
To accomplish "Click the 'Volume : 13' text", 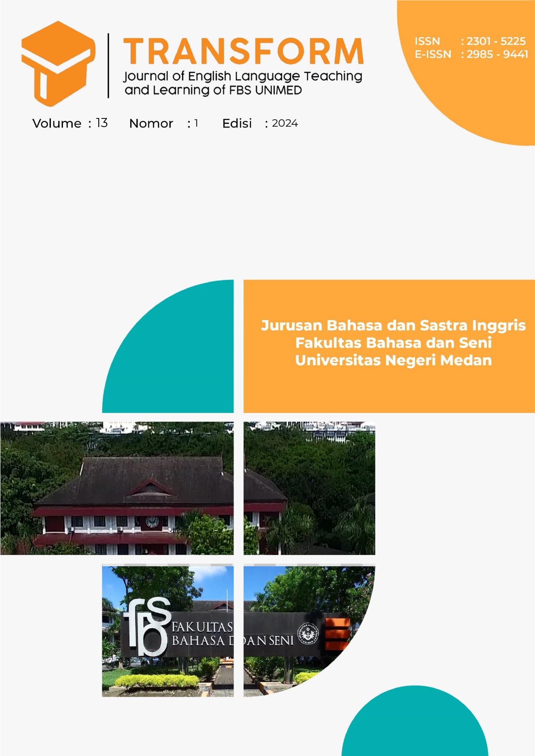I will [70, 123].
